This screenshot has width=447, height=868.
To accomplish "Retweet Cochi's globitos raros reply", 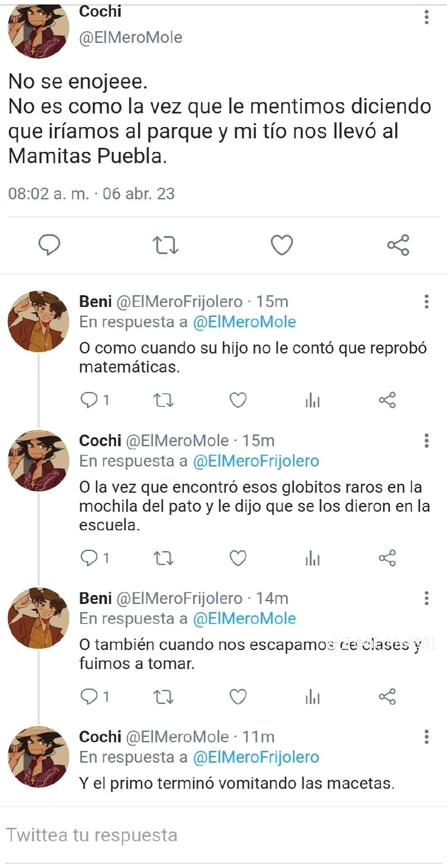I will pos(163,558).
